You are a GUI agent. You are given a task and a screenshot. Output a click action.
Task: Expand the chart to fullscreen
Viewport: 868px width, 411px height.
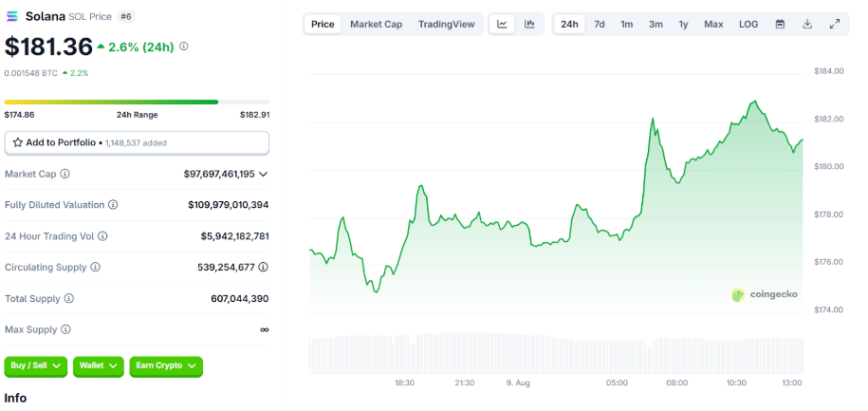(x=835, y=24)
